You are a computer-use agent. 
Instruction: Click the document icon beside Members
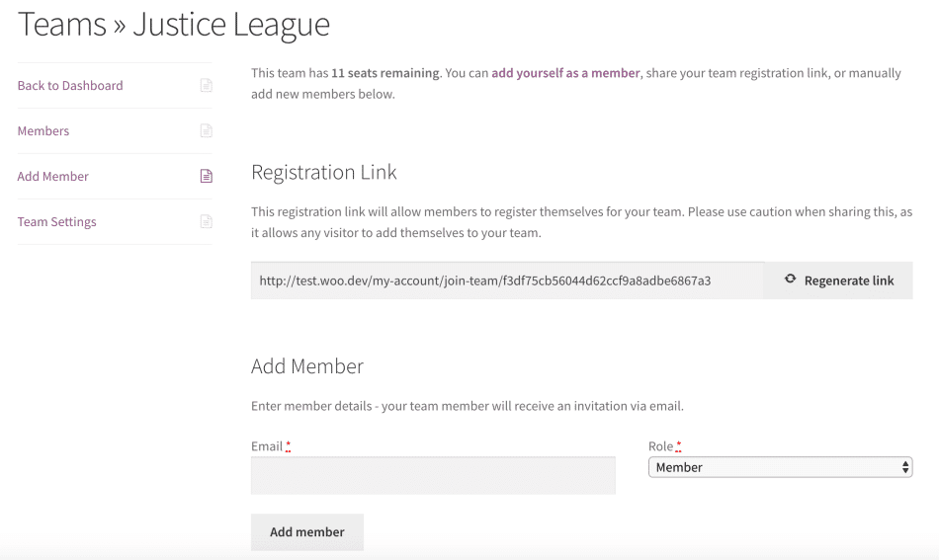(x=206, y=131)
